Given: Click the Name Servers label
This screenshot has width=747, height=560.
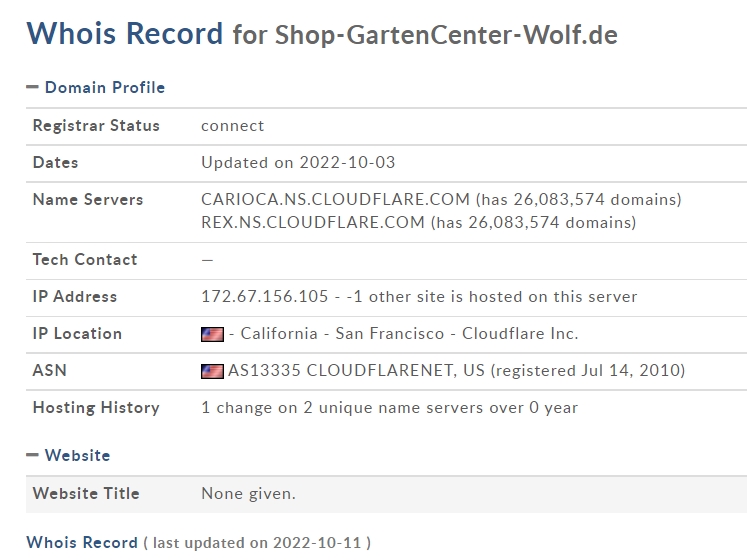Looking at the screenshot, I should 88,199.
